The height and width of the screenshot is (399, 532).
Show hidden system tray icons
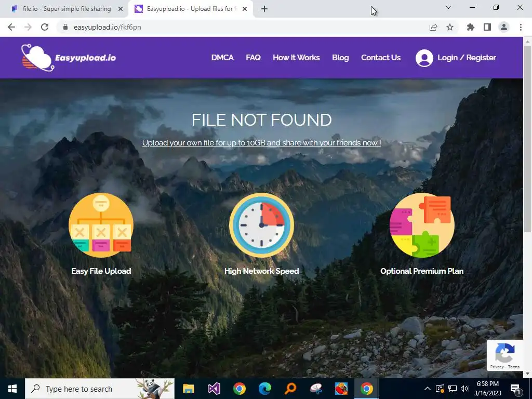pos(428,389)
